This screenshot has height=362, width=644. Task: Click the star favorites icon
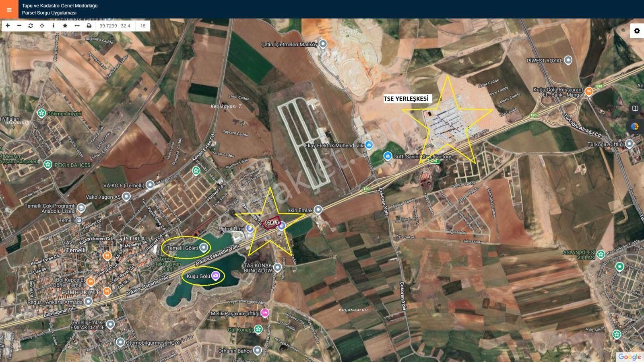(x=65, y=26)
